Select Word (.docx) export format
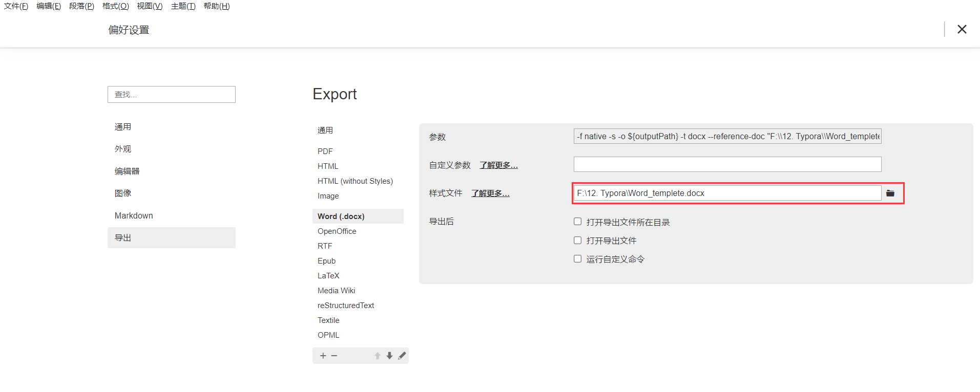The width and height of the screenshot is (980, 392). click(358, 216)
